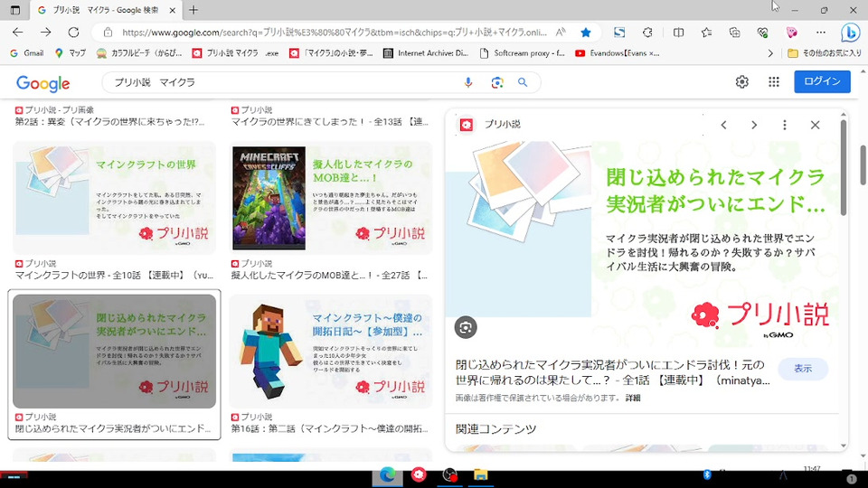Search by image with Google Lens

[496, 82]
